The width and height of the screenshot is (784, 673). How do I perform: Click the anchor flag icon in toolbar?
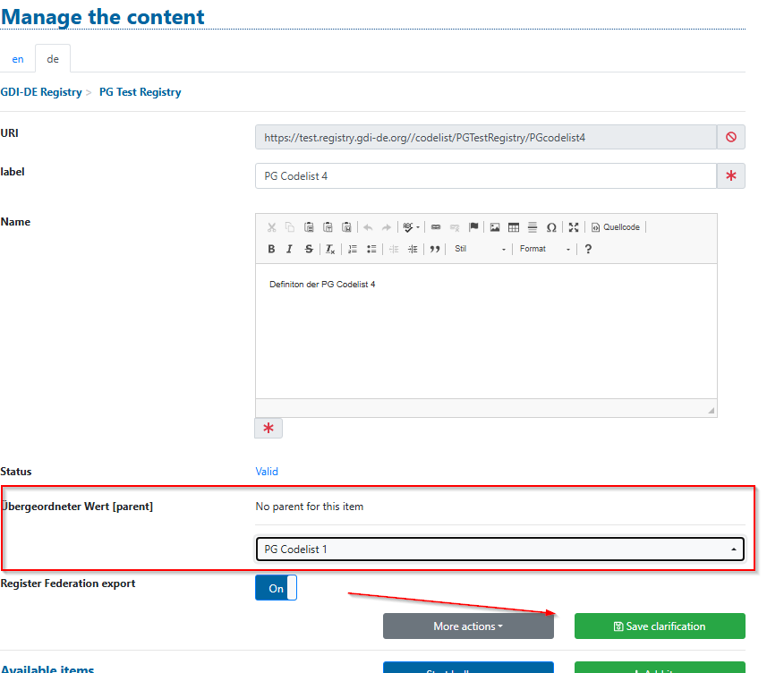point(473,227)
